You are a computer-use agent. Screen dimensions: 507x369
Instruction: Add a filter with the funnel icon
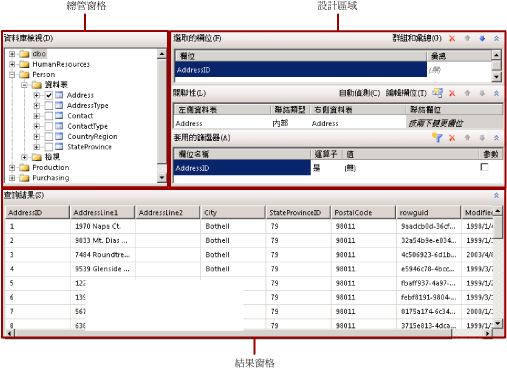coord(437,137)
